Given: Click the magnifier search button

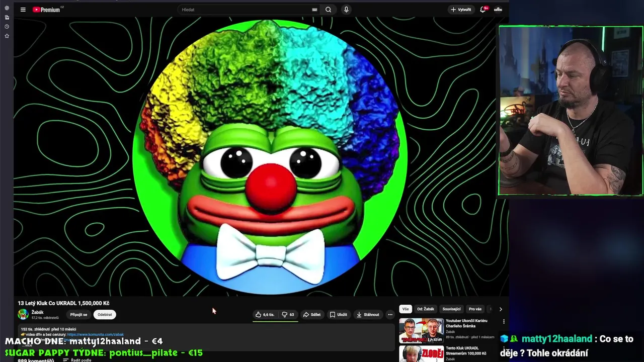Looking at the screenshot, I should click(328, 10).
